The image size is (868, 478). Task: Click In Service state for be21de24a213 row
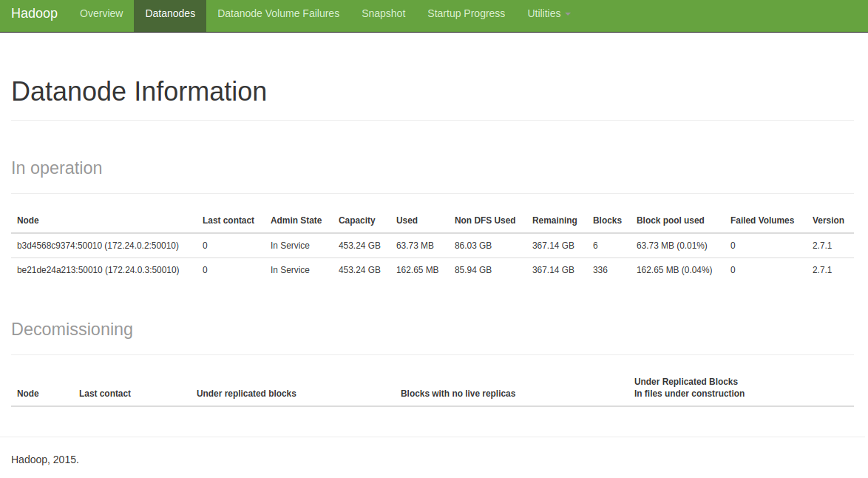290,270
